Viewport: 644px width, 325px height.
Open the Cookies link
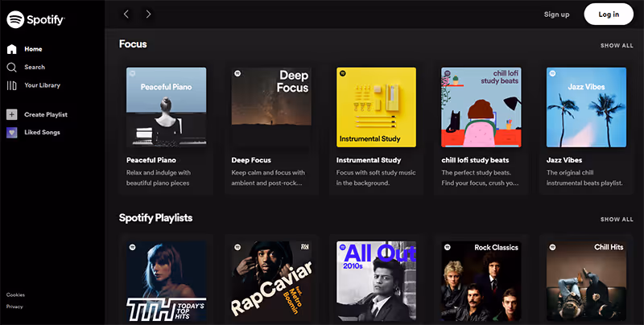click(15, 294)
